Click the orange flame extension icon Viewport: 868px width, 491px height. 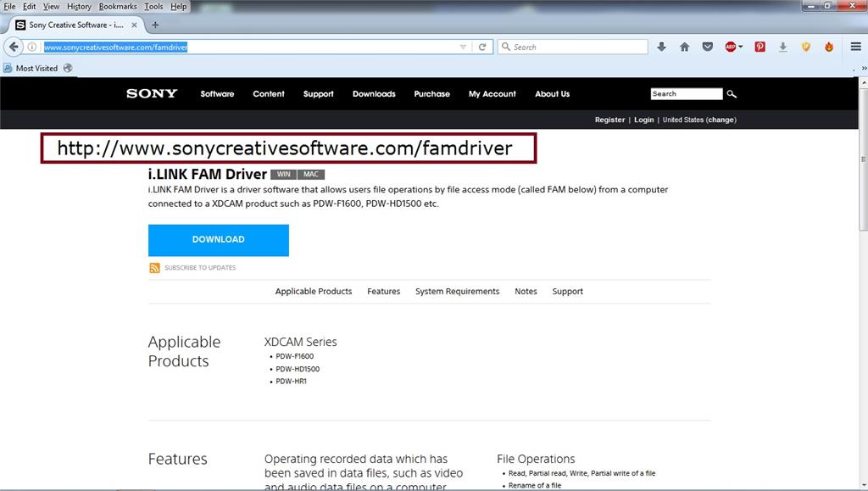(x=829, y=47)
